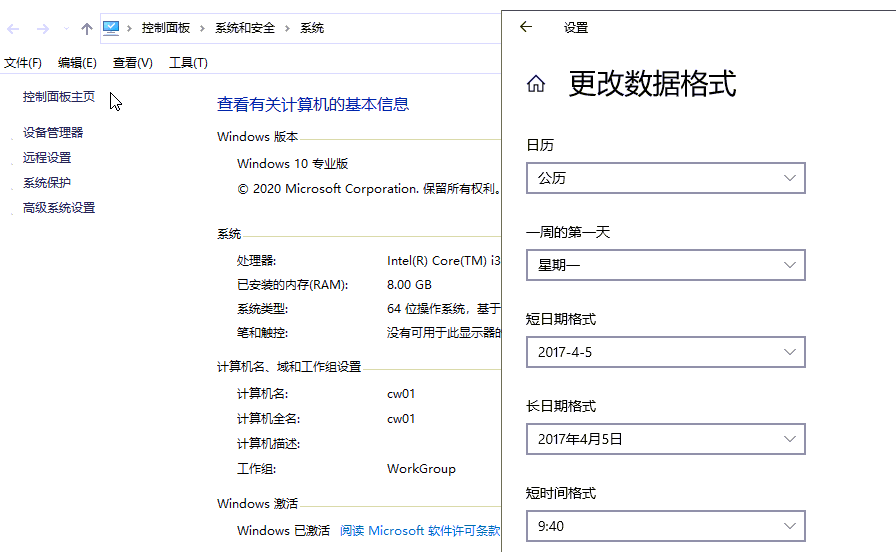896x552 pixels.
Task: Click the Settings back arrow
Action: 526,27
